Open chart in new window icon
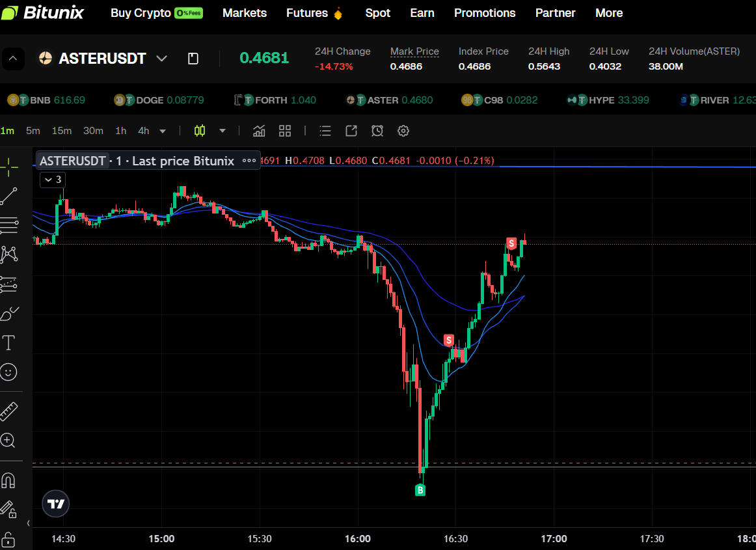The height and width of the screenshot is (550, 756). click(x=351, y=131)
